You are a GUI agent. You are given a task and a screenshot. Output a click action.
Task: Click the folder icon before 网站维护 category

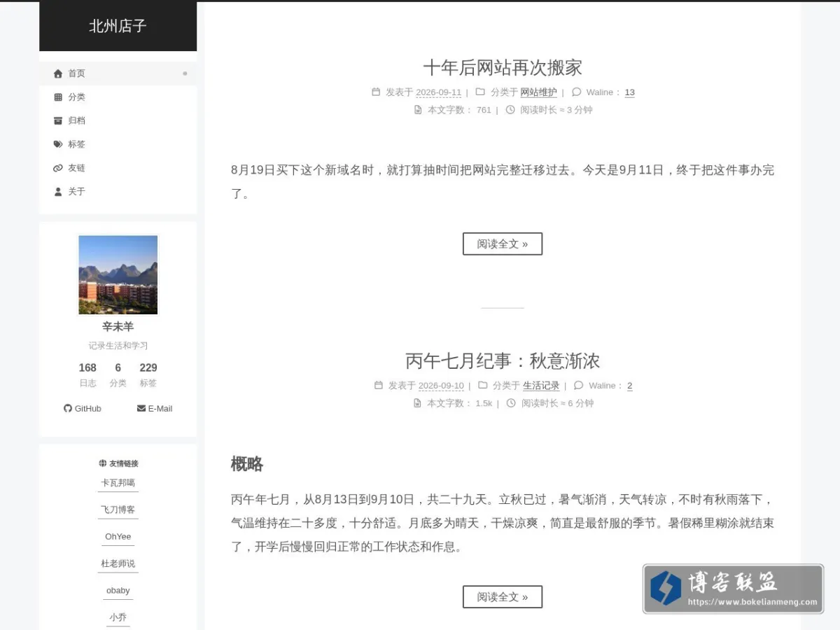coord(480,92)
